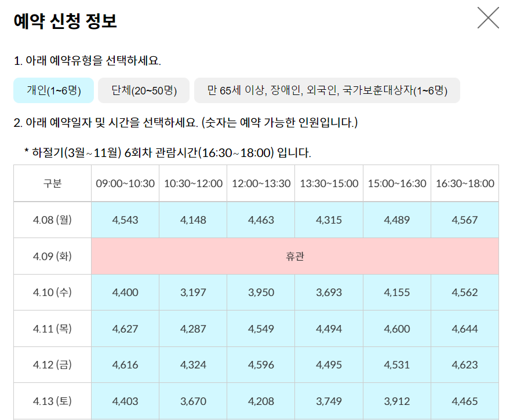Select 4.13 (토) 16:30~18:00 showing 4,465
This screenshot has height=420, width=506.
(x=464, y=401)
